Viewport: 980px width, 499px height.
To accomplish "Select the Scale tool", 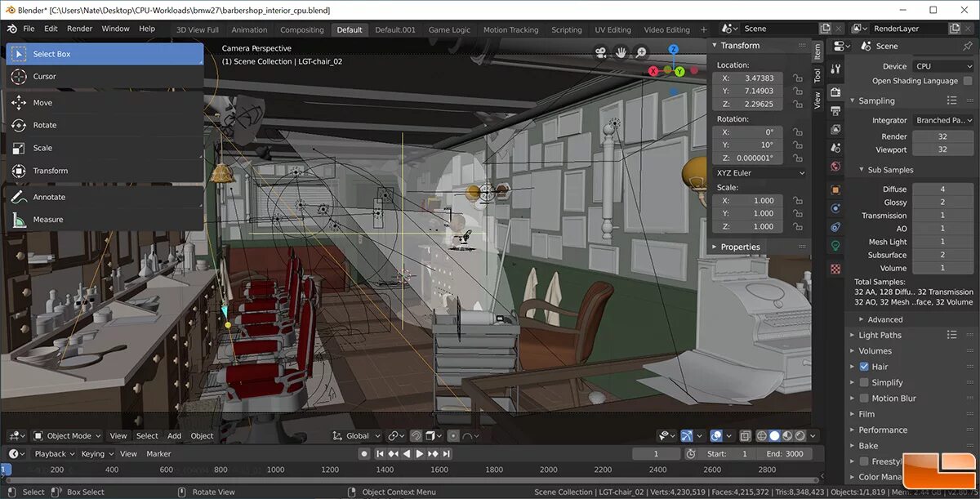I will coord(105,148).
